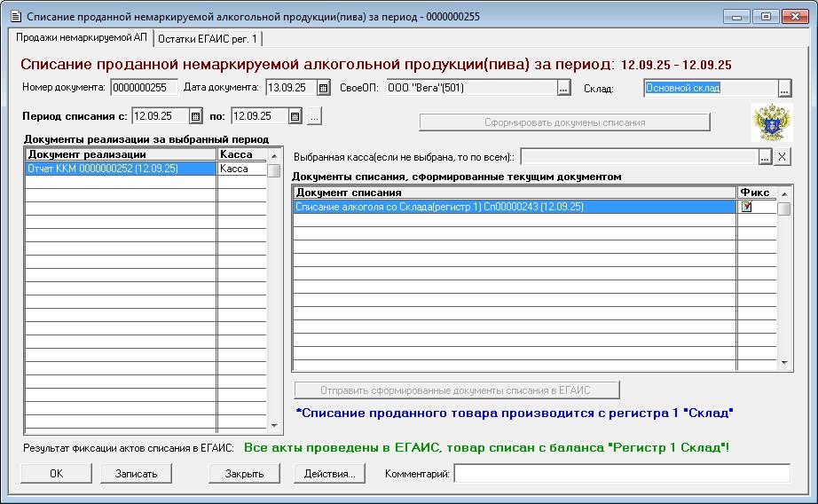Select Отчет ККМ 0000000252 row
This screenshot has height=504, width=818.
[121, 169]
